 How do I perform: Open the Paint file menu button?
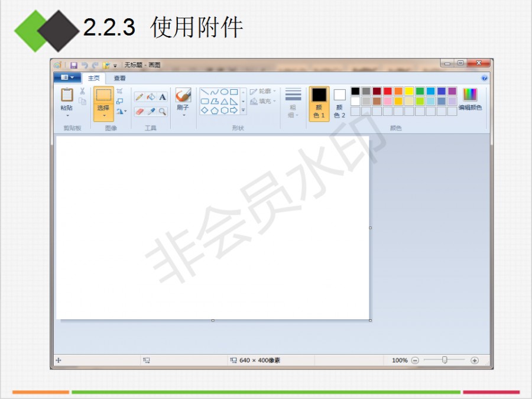67,78
